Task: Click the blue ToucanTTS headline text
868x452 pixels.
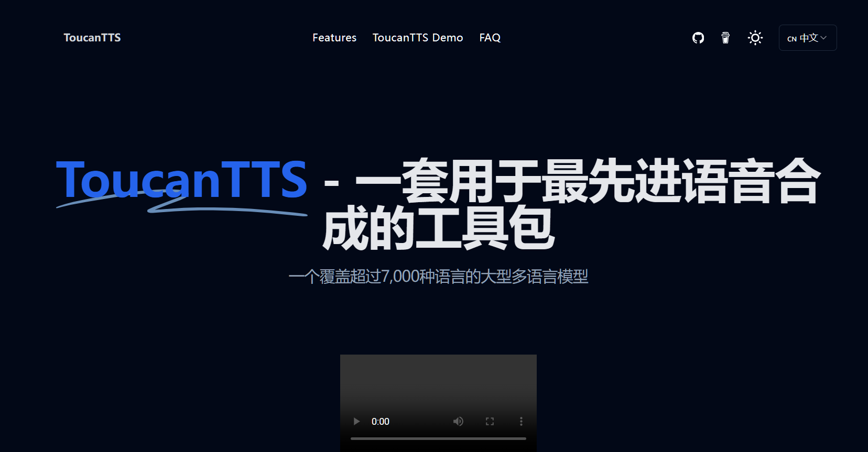Action: coord(181,180)
